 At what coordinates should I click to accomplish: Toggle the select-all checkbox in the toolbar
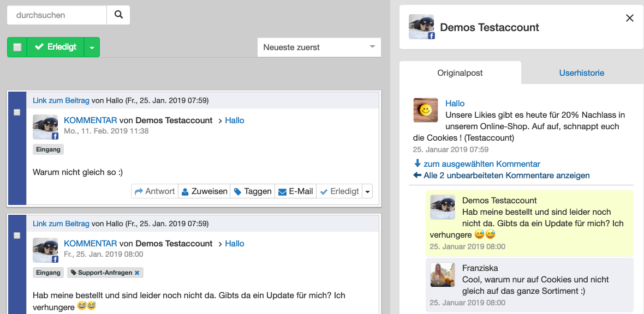[17, 47]
